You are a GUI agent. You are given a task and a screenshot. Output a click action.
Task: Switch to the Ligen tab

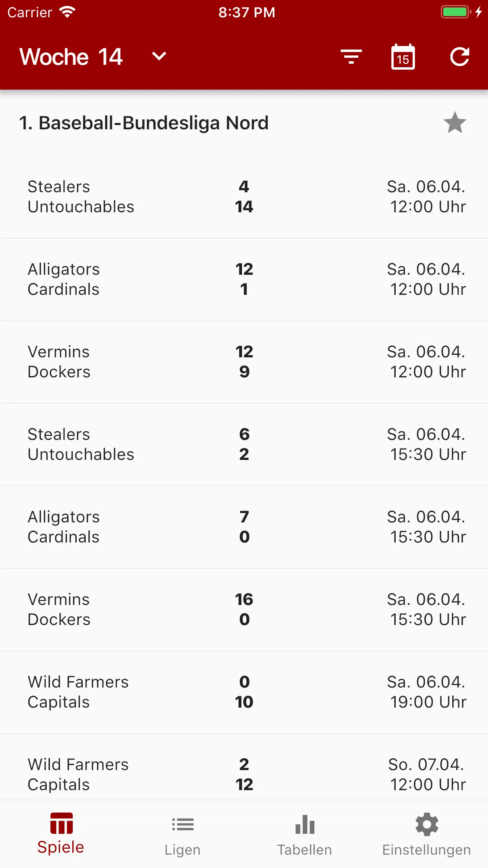pyautogui.click(x=183, y=835)
